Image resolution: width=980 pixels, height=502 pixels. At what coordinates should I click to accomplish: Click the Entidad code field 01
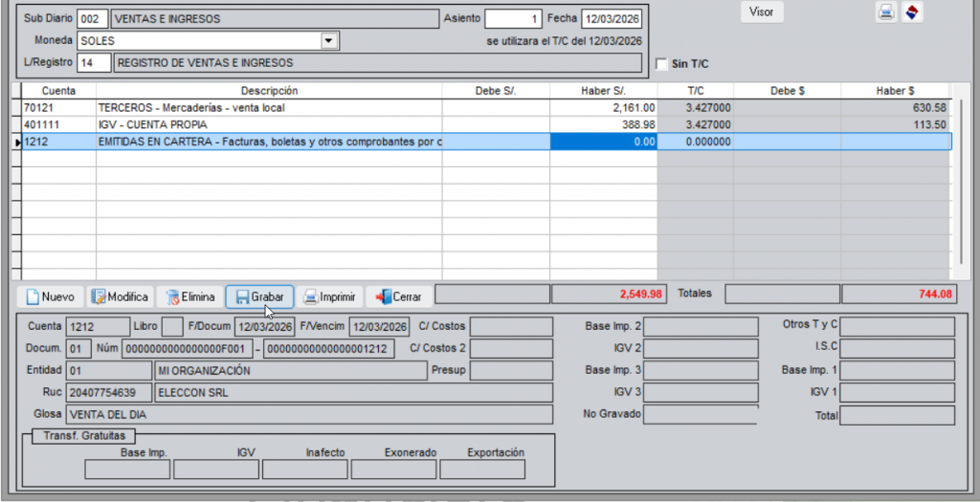pyautogui.click(x=109, y=371)
